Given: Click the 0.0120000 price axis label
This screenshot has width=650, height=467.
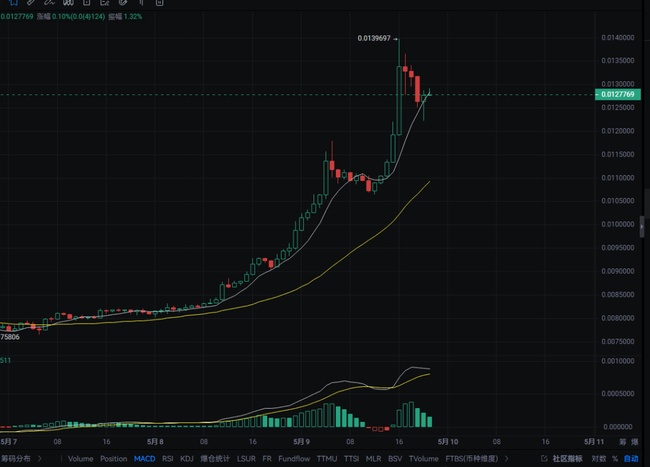Looking at the screenshot, I should pos(618,131).
